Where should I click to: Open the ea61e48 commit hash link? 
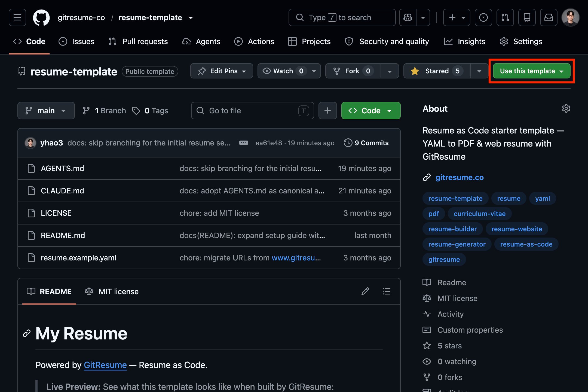click(x=269, y=143)
